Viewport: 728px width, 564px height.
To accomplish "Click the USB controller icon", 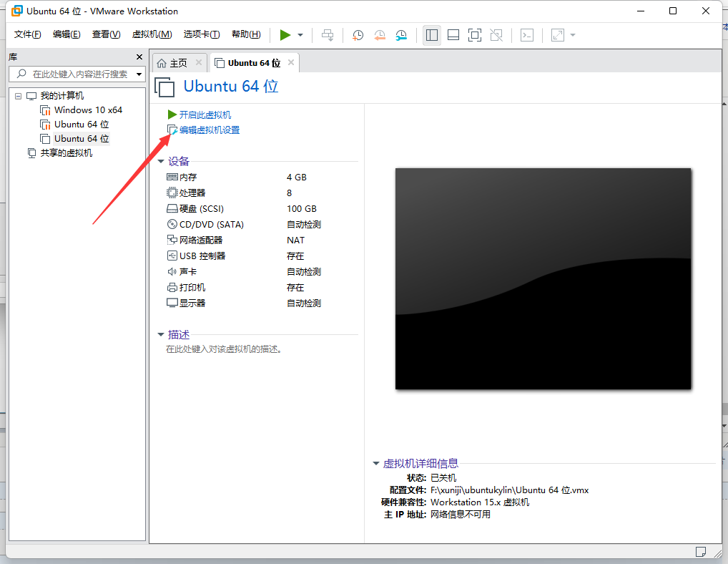I will tap(172, 256).
